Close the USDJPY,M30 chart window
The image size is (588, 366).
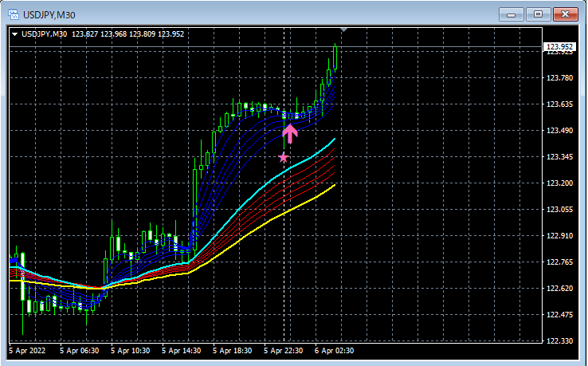tap(566, 14)
